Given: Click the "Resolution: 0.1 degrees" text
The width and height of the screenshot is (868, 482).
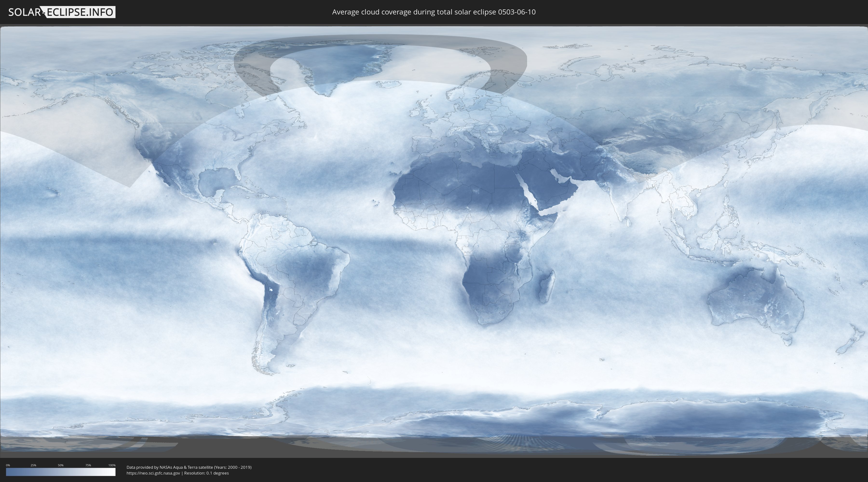Looking at the screenshot, I should 207,473.
